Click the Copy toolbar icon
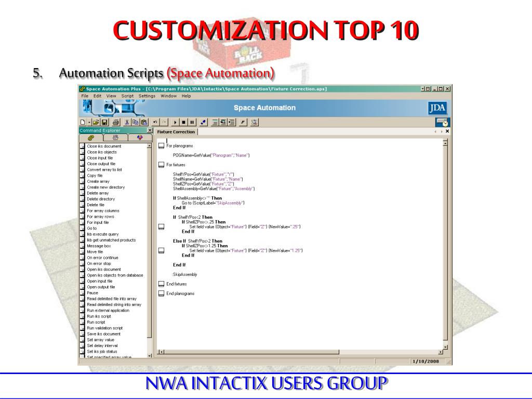Viewport: 532px width, 399px height. tap(135, 122)
